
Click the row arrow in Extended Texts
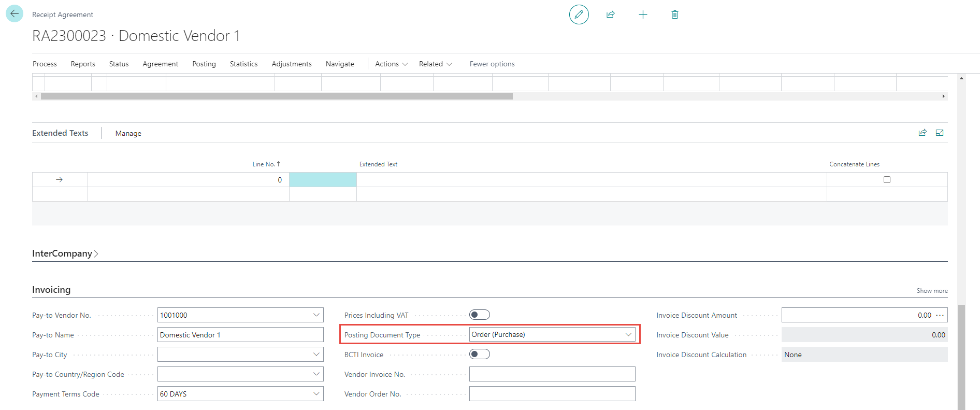coord(60,180)
